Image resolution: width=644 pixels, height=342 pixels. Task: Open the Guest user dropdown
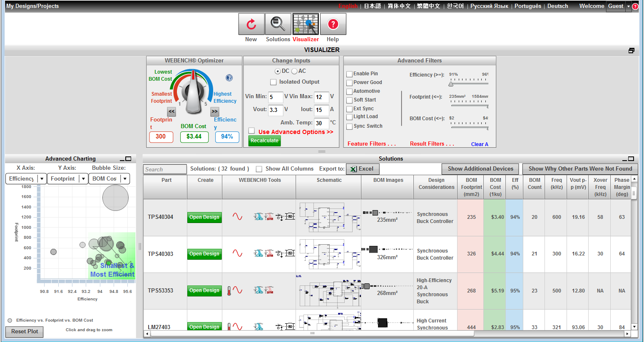point(629,6)
